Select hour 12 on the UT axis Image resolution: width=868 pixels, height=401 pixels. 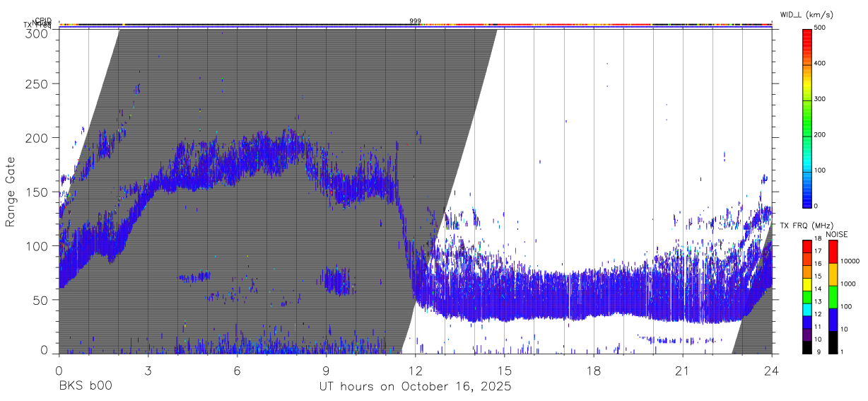pos(415,371)
